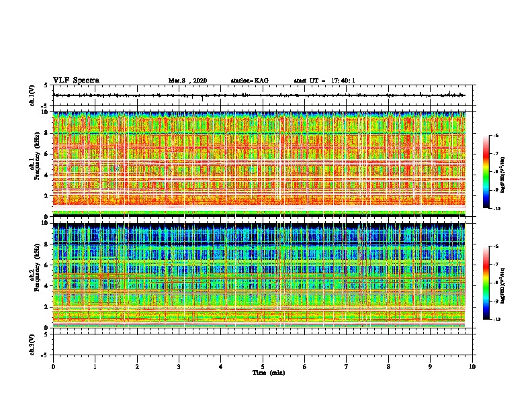This screenshot has height=411, width=532.
Task: Click the ch.2 Frequency (kHz) axis label
Action: [35, 267]
